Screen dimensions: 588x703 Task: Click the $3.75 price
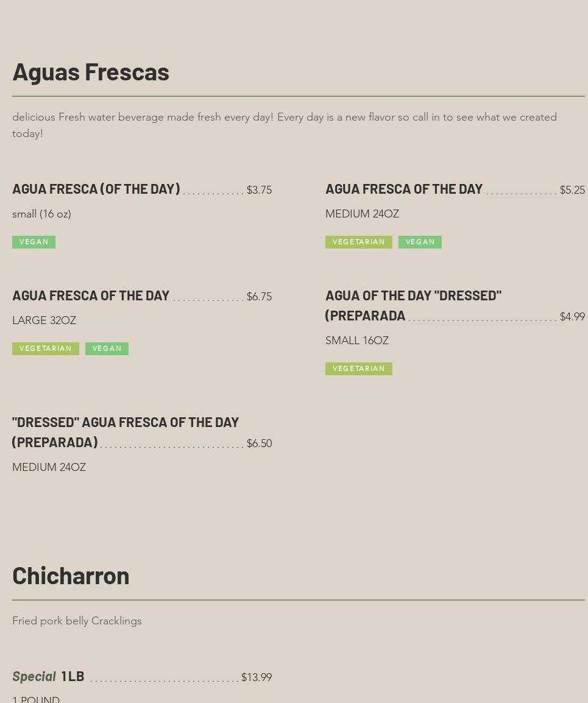click(259, 190)
